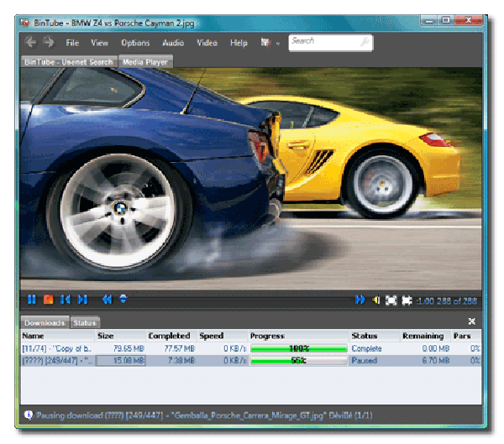Switch to BinTube - Usenet Search tab
This screenshot has height=444, width=504.
69,61
